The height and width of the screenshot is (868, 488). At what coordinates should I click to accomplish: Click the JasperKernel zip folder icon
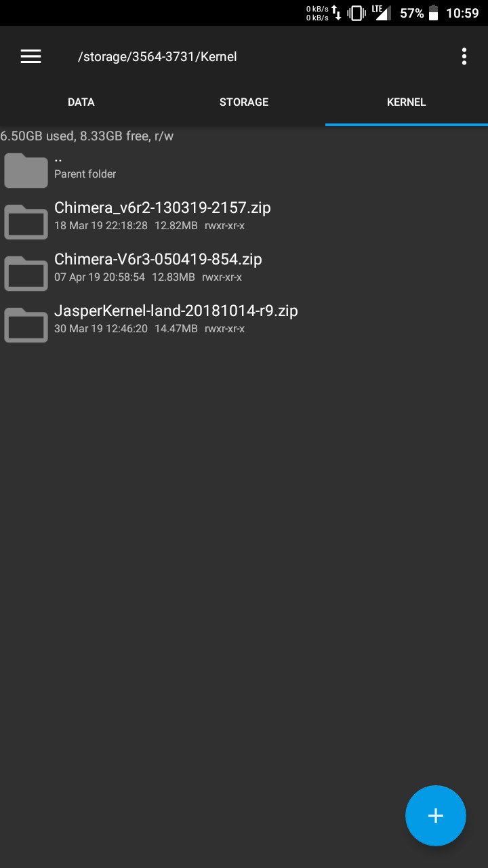point(26,324)
